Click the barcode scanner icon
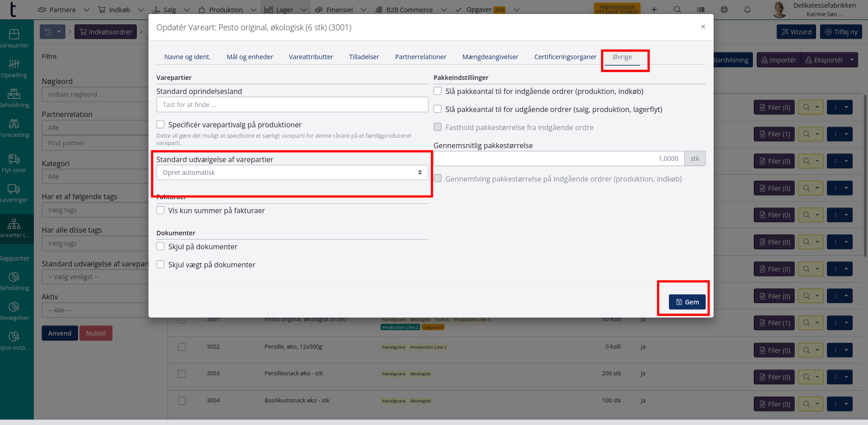This screenshot has width=868, height=425. click(701, 9)
